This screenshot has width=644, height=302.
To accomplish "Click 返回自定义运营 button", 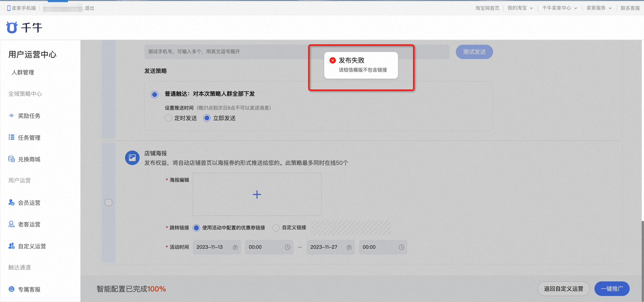I will [563, 289].
